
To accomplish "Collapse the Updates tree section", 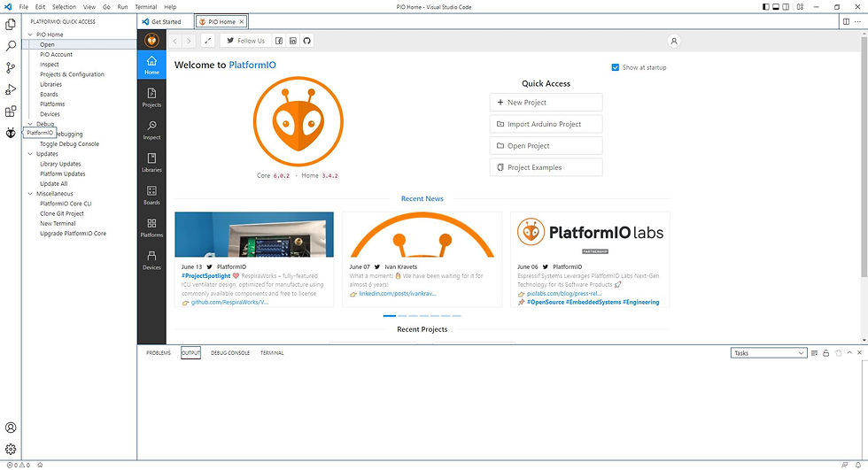I will (x=30, y=154).
